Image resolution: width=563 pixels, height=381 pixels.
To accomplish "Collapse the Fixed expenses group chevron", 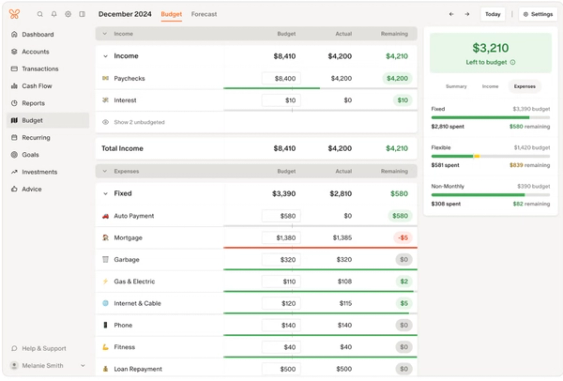I will pyautogui.click(x=106, y=194).
